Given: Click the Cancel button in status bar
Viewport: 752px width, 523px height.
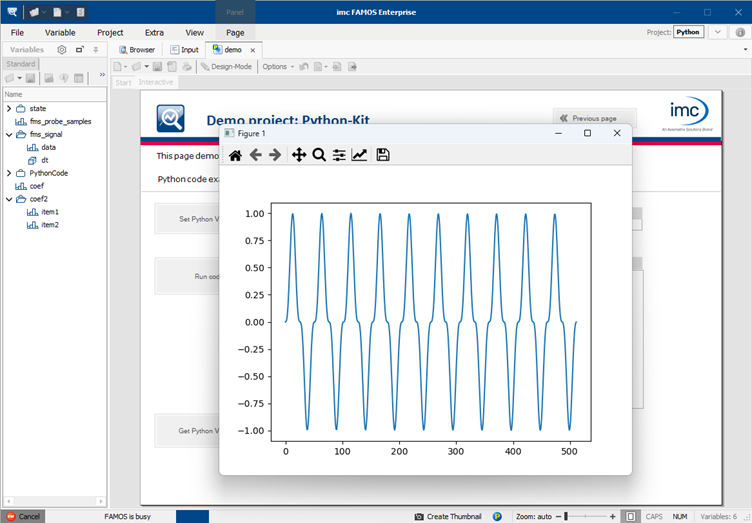Looking at the screenshot, I should click(x=23, y=516).
